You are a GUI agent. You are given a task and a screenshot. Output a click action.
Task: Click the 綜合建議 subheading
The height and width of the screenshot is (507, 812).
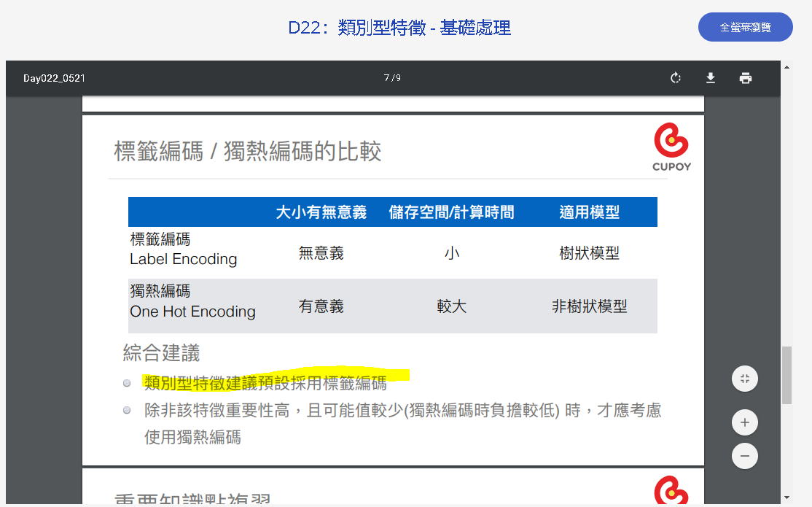pos(161,353)
